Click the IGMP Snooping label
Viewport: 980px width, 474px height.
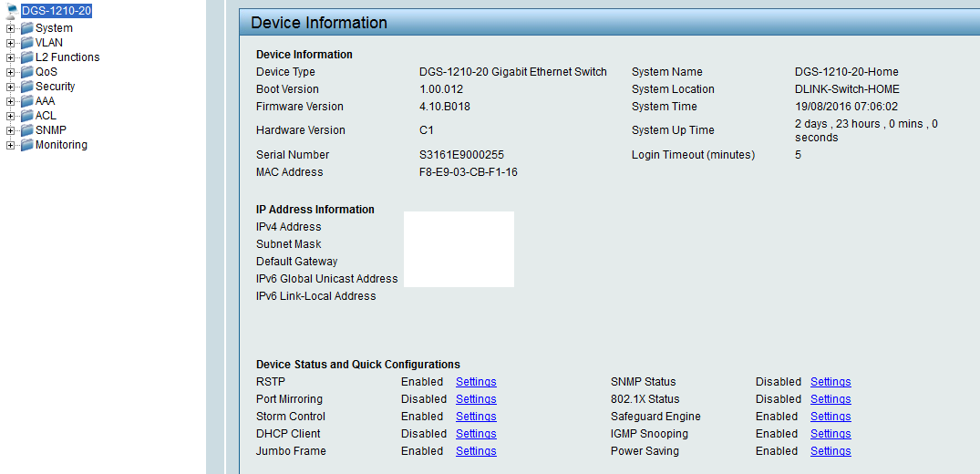tap(649, 433)
